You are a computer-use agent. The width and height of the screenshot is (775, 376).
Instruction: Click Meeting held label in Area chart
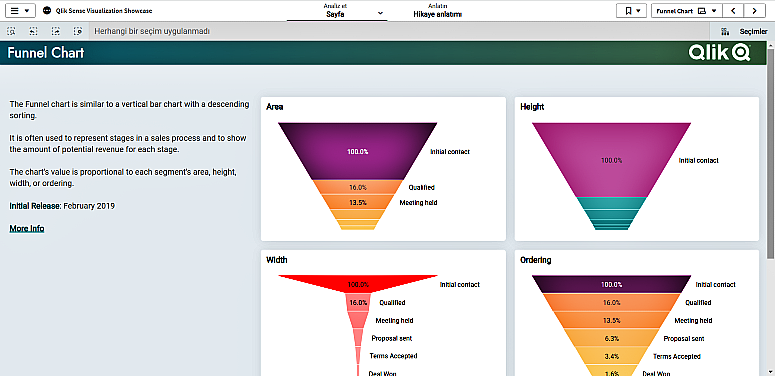[418, 202]
